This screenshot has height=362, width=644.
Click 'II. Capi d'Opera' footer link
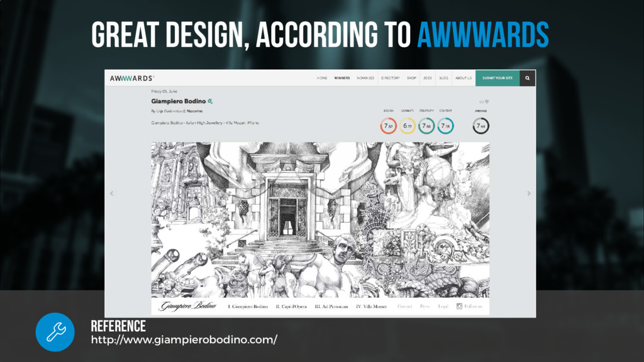[291, 307]
